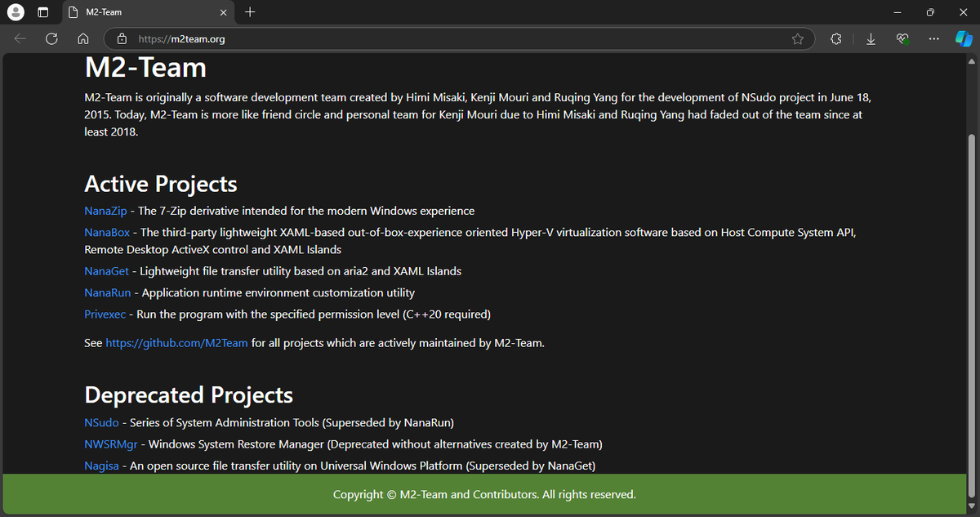Go to browser home page icon
This screenshot has width=980, height=517.
82,38
